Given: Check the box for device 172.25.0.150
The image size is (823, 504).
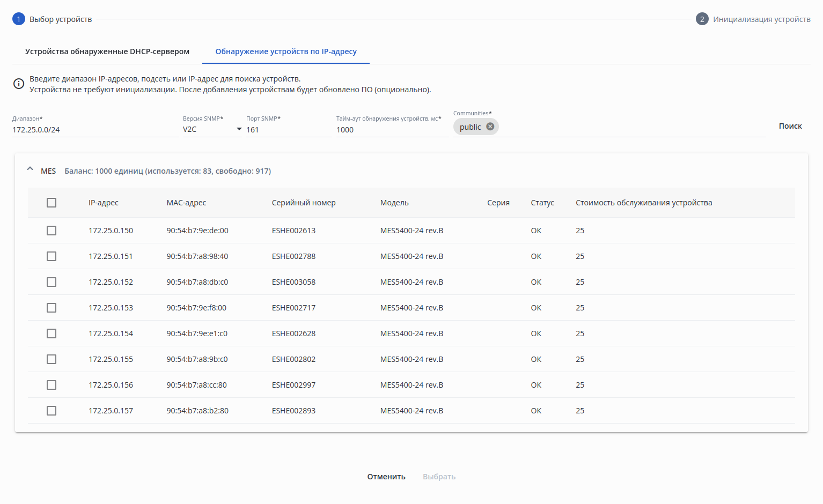Looking at the screenshot, I should [x=52, y=231].
